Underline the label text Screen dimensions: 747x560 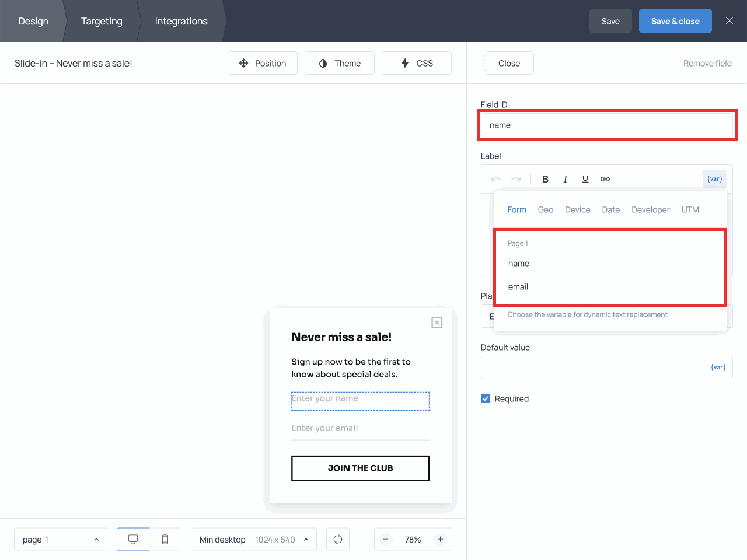[585, 179]
